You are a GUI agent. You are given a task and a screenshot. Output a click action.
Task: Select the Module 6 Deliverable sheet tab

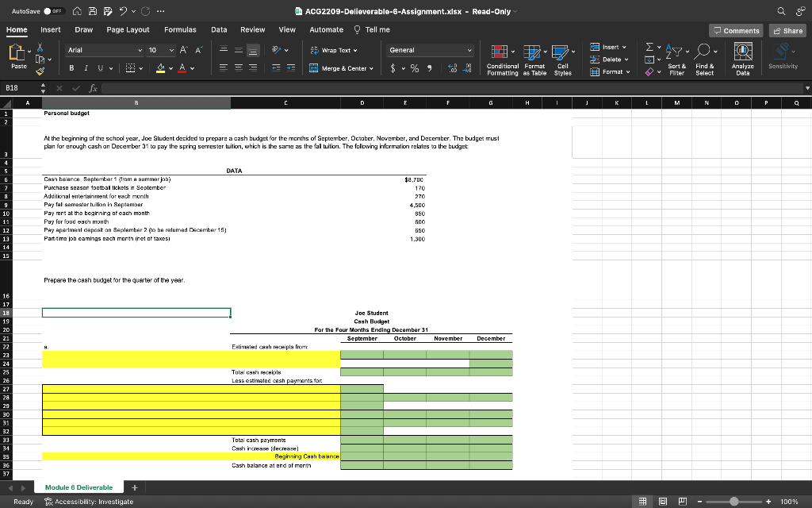click(79, 487)
